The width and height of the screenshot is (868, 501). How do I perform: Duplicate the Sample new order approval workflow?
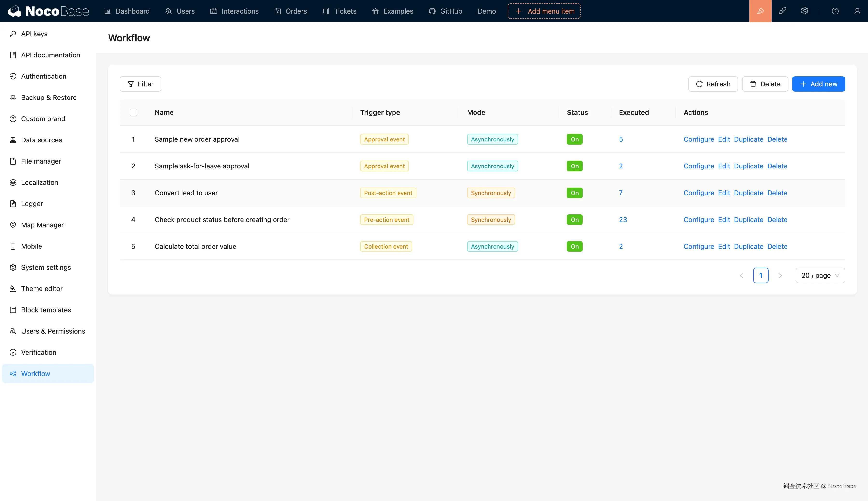point(748,139)
